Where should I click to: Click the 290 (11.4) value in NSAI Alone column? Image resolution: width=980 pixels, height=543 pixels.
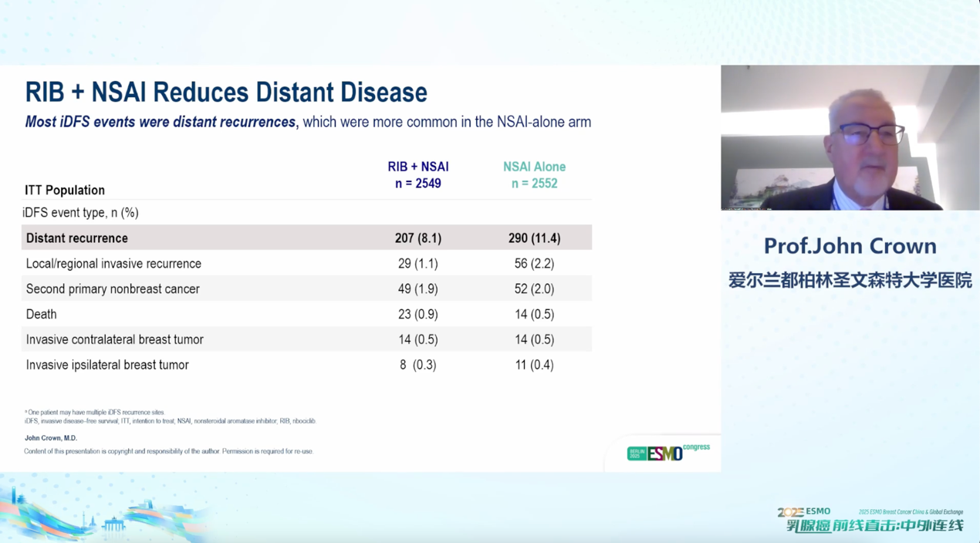coord(534,238)
